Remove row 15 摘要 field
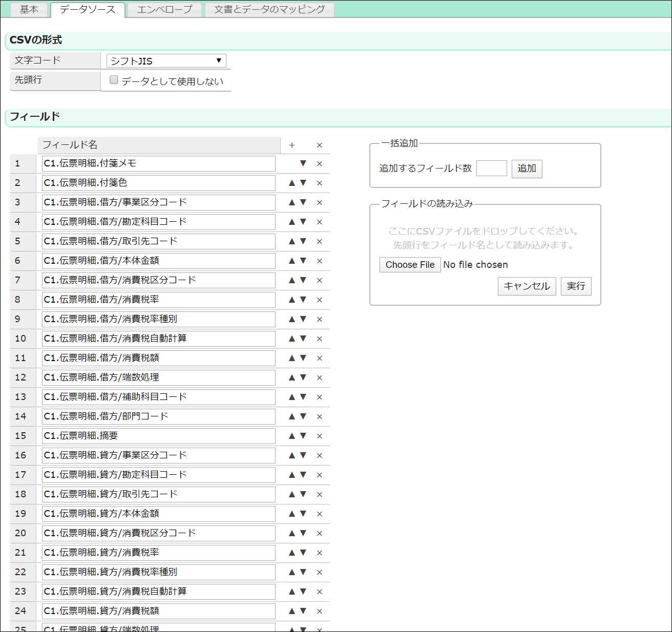 click(x=319, y=436)
